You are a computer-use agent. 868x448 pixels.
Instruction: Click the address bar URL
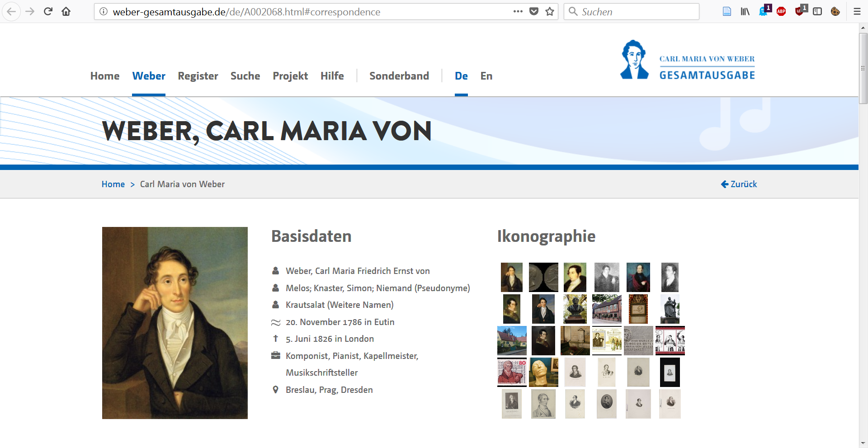(246, 12)
